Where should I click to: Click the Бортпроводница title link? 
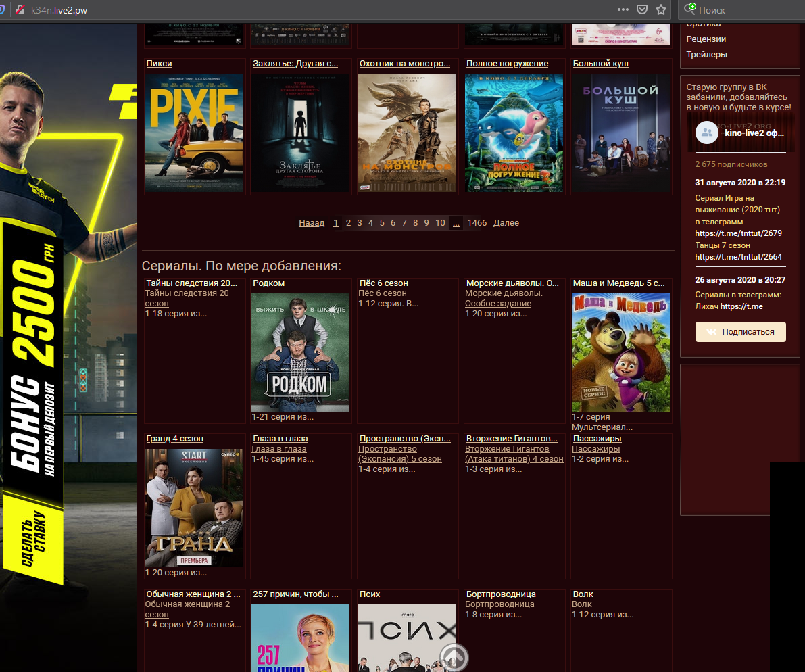[x=501, y=594]
